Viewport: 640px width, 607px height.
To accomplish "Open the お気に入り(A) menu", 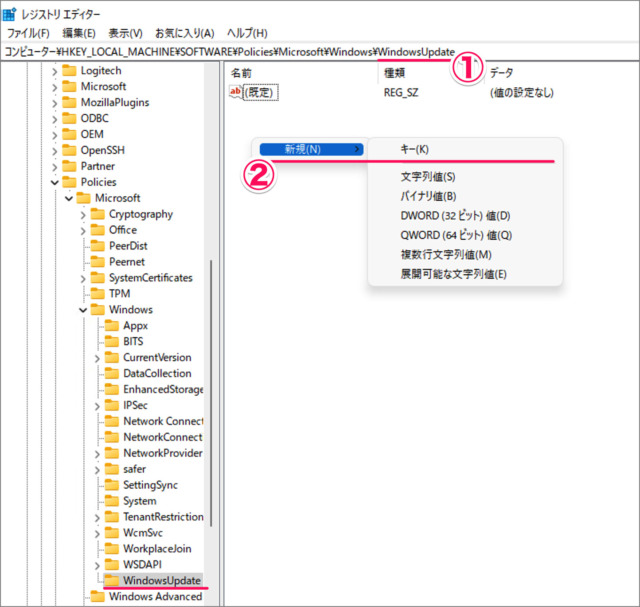I will [x=184, y=33].
